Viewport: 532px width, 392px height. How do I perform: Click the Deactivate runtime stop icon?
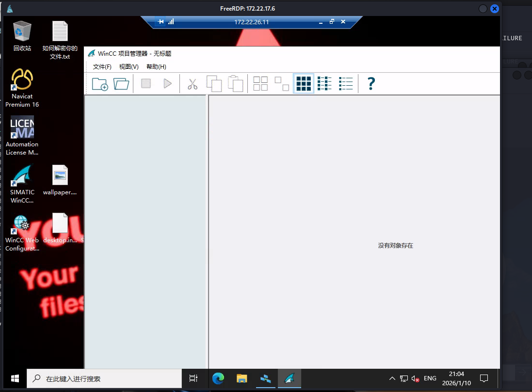(x=146, y=84)
